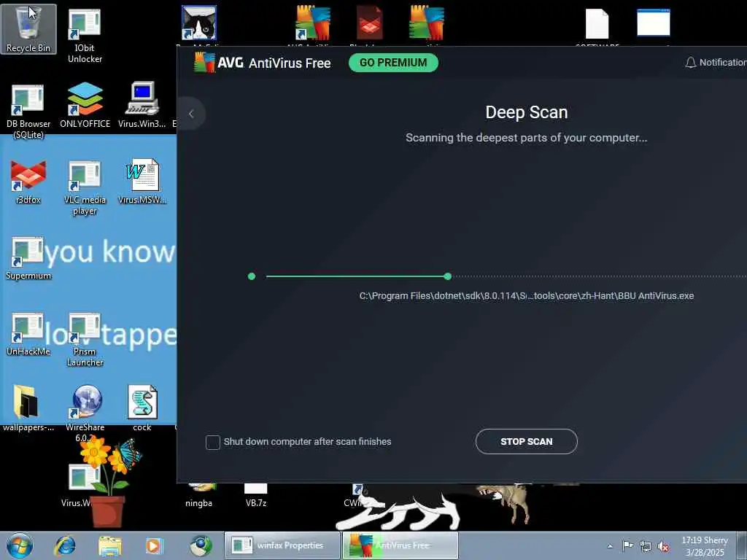Select the VB.7z archive on desktop
Image resolution: width=747 pixels, height=560 pixels.
pos(256,495)
